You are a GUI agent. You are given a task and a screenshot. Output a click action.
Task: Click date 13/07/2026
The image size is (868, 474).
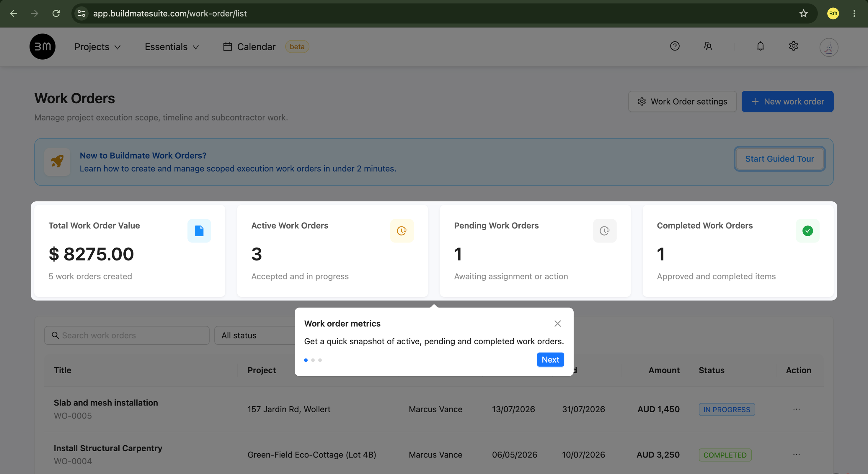(x=513, y=409)
